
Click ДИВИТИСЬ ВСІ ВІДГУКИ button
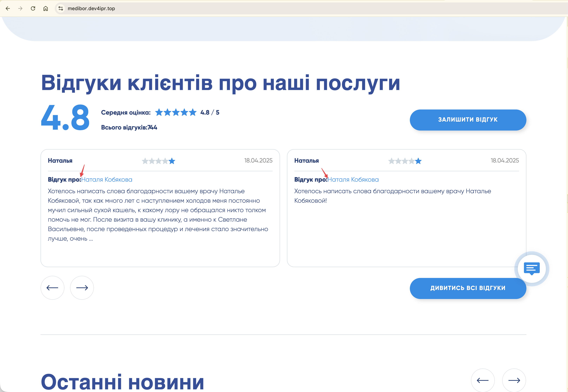[468, 288]
